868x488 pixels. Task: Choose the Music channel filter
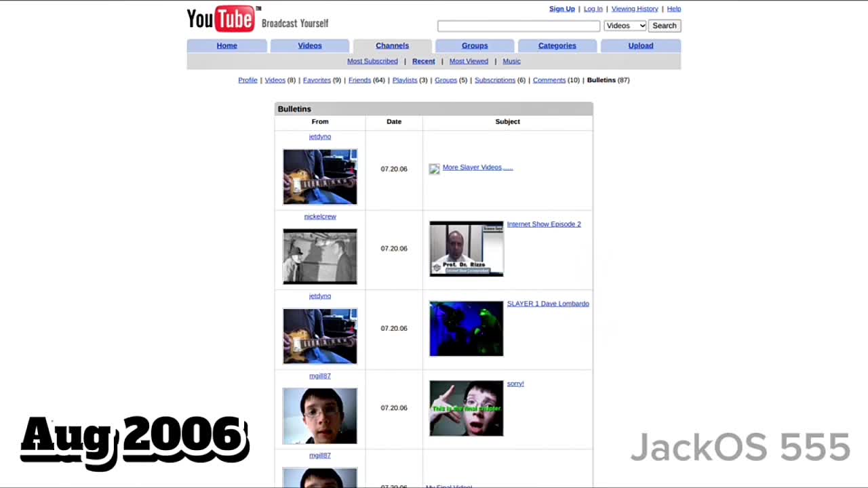[511, 61]
